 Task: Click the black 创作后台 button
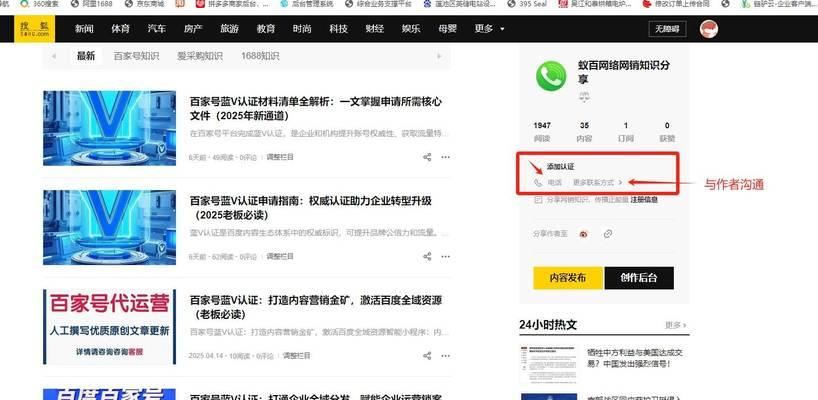pyautogui.click(x=639, y=278)
